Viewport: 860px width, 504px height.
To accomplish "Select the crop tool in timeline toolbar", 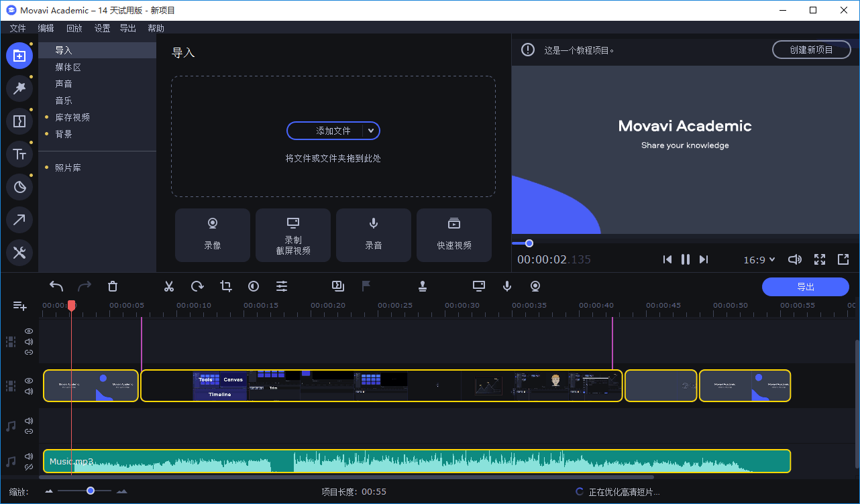I will (x=225, y=286).
